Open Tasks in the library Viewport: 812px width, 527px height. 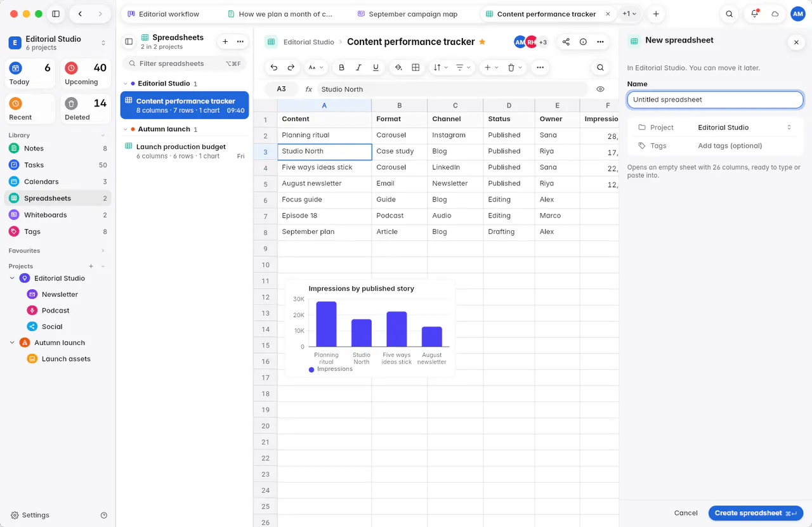(x=58, y=165)
